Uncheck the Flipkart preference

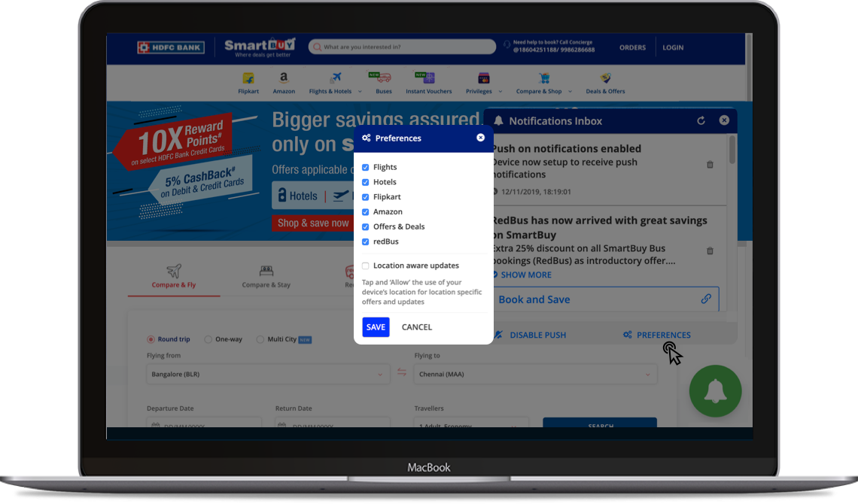click(366, 197)
